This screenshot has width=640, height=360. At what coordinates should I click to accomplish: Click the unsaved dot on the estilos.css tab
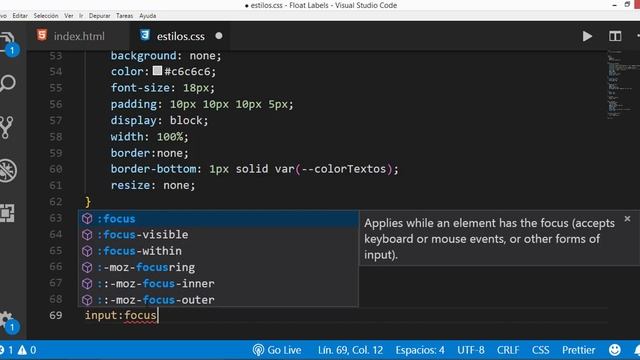tap(219, 36)
